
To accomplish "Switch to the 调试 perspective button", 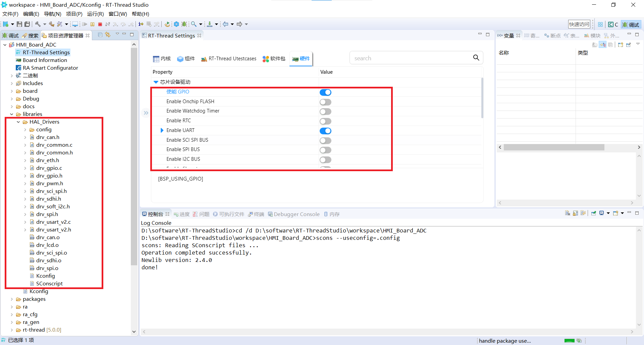I will coord(631,24).
